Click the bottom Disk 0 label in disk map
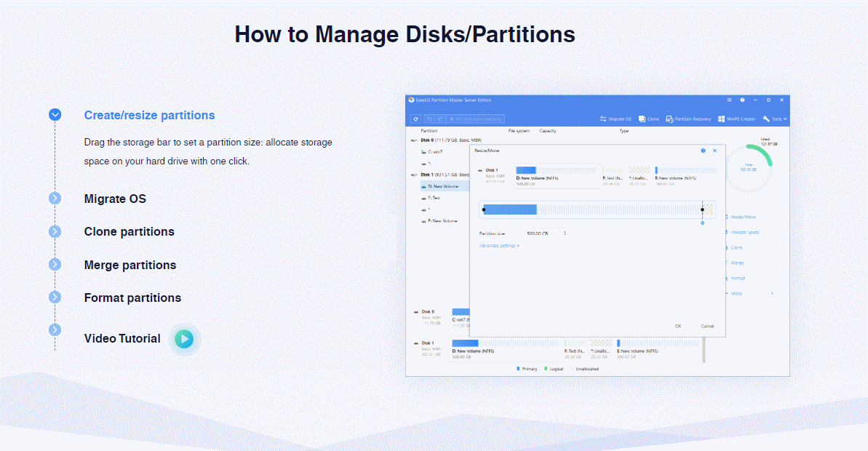Viewport: 868px width, 451px height. tap(428, 311)
